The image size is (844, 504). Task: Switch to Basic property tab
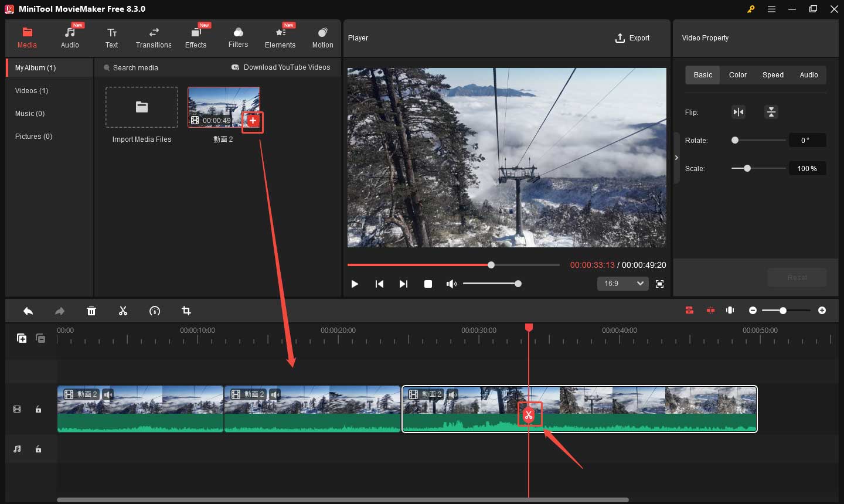coord(703,75)
